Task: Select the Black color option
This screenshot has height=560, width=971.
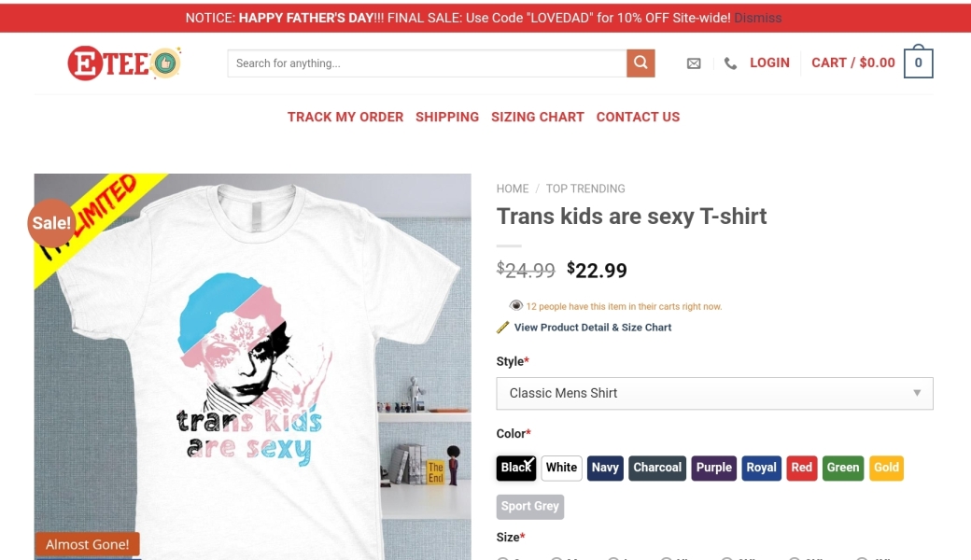Action: pos(516,468)
